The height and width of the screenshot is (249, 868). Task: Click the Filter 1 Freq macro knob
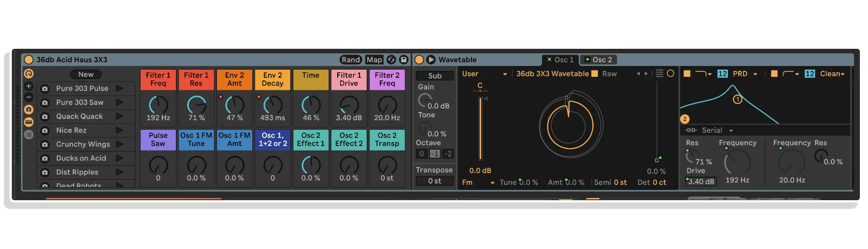point(158,105)
